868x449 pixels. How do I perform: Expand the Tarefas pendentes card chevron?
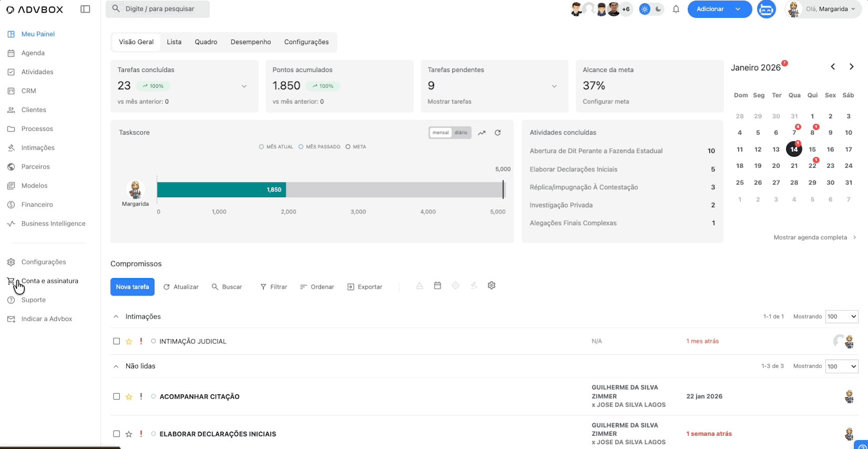click(554, 86)
